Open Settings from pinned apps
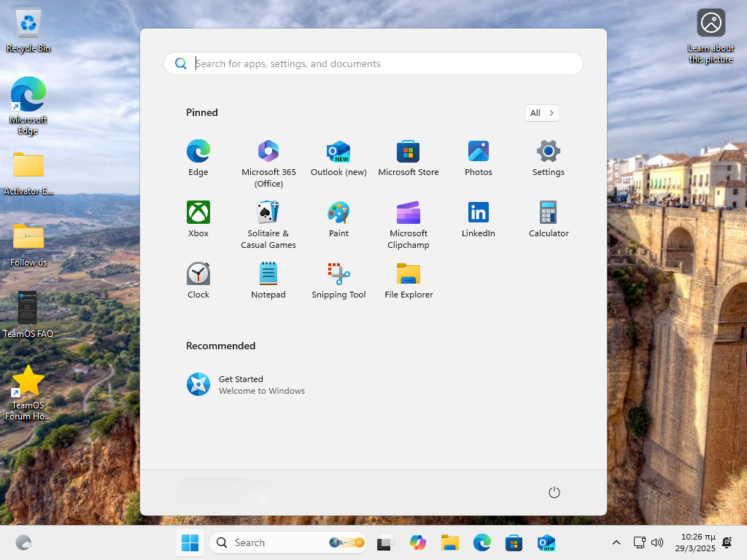Screen dimensions: 747x560 [549, 158]
